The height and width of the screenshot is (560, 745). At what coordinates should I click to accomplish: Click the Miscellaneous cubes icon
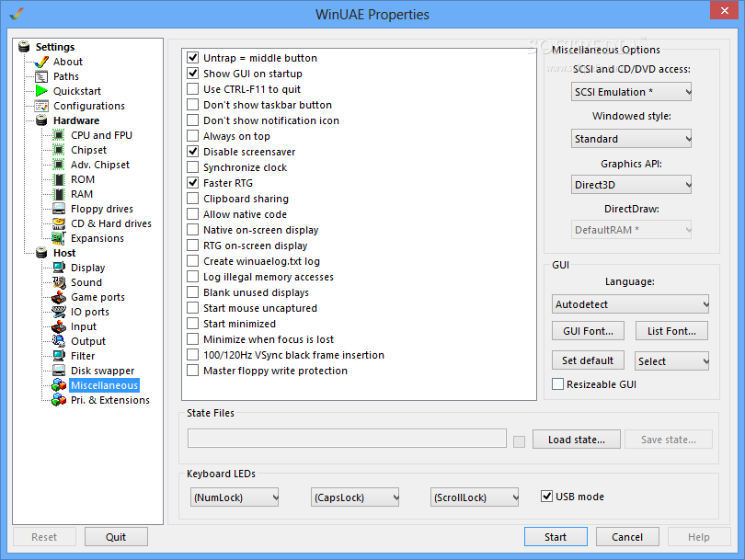[59, 385]
